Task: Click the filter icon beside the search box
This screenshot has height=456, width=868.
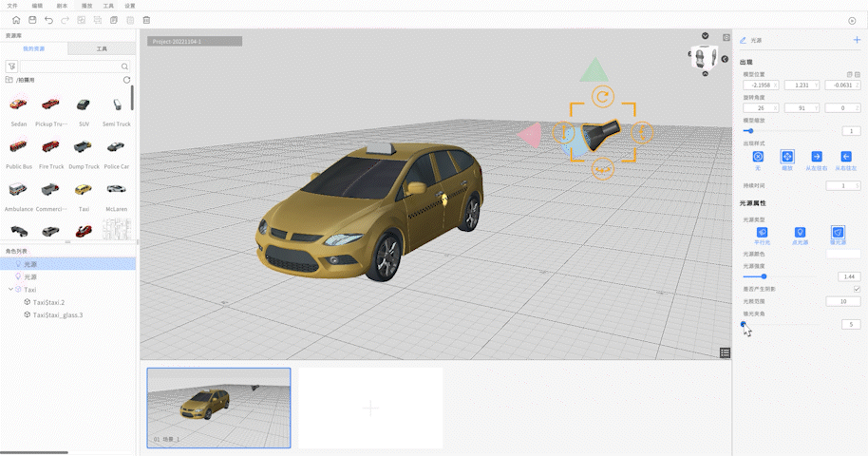Action: pos(11,66)
